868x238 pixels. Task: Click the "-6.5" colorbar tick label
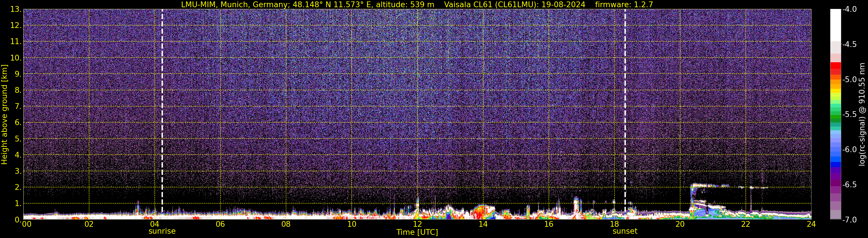pyautogui.click(x=850, y=185)
